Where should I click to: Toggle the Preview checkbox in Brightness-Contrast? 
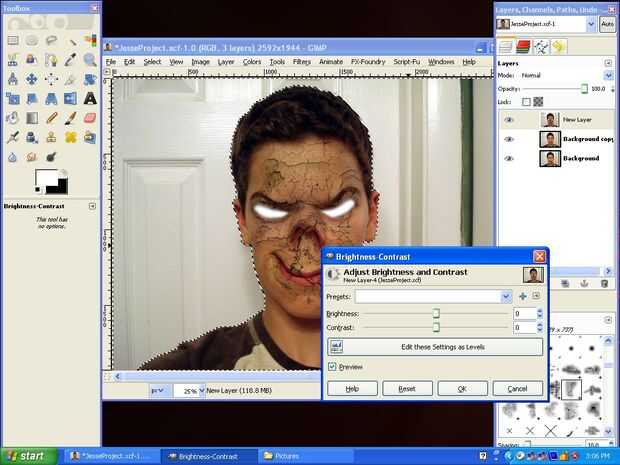pos(332,367)
